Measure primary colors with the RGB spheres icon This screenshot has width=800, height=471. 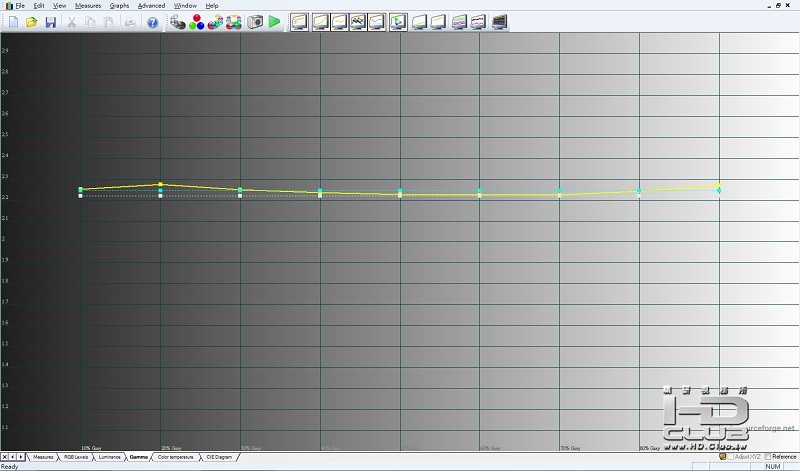point(196,22)
